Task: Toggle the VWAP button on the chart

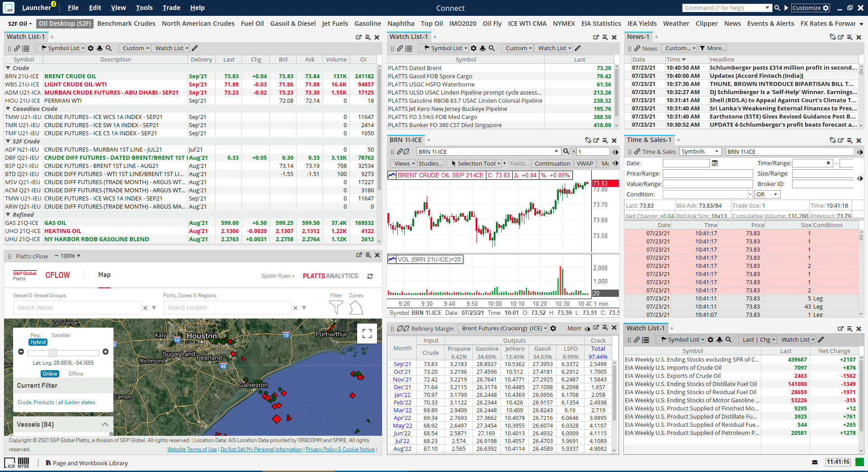Action: tap(585, 163)
